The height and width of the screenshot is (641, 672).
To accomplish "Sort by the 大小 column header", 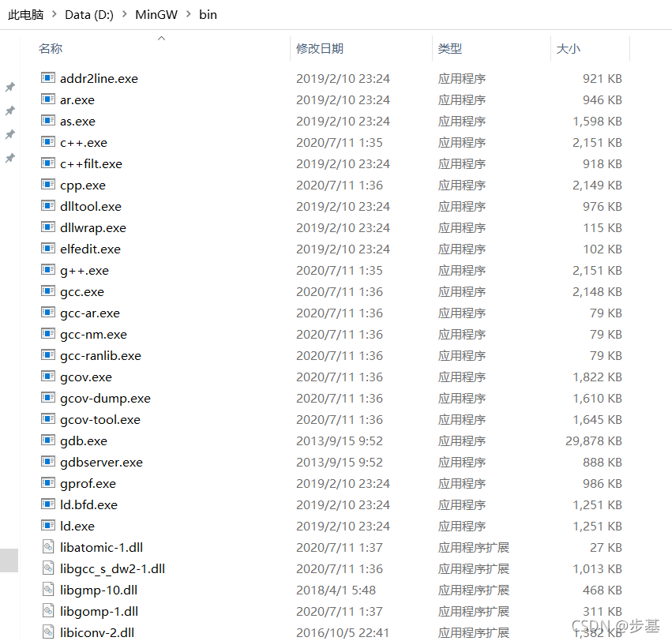I will (x=569, y=48).
